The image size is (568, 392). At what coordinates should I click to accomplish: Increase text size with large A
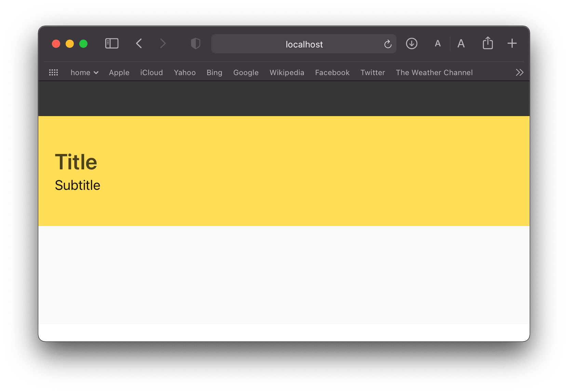[461, 44]
